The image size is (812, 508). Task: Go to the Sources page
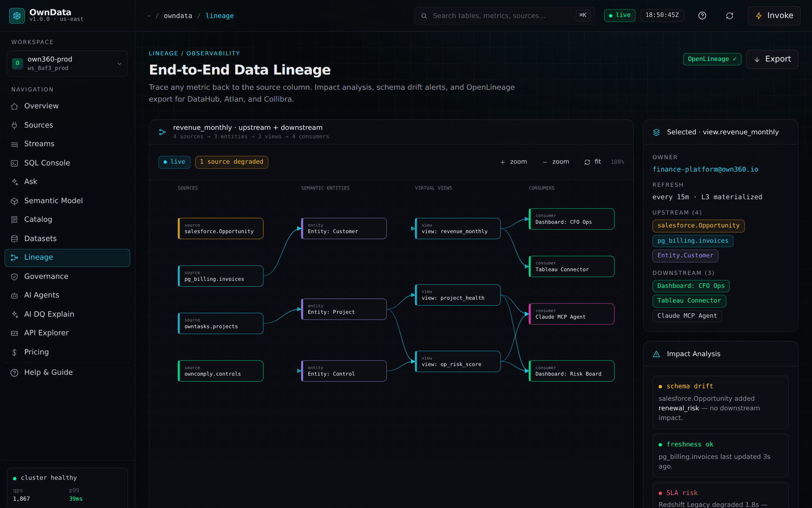click(x=67, y=125)
